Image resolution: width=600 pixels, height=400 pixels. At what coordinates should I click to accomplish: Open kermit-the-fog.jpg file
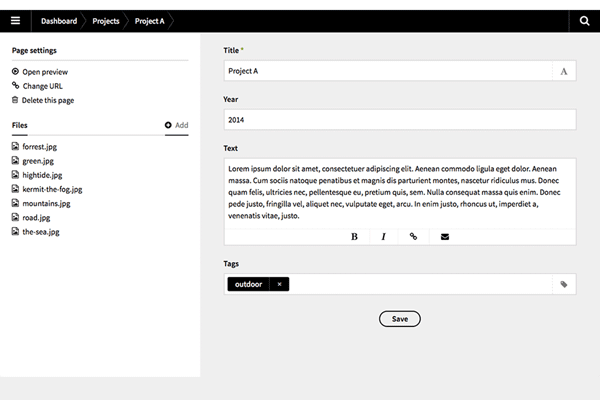[x=52, y=188]
